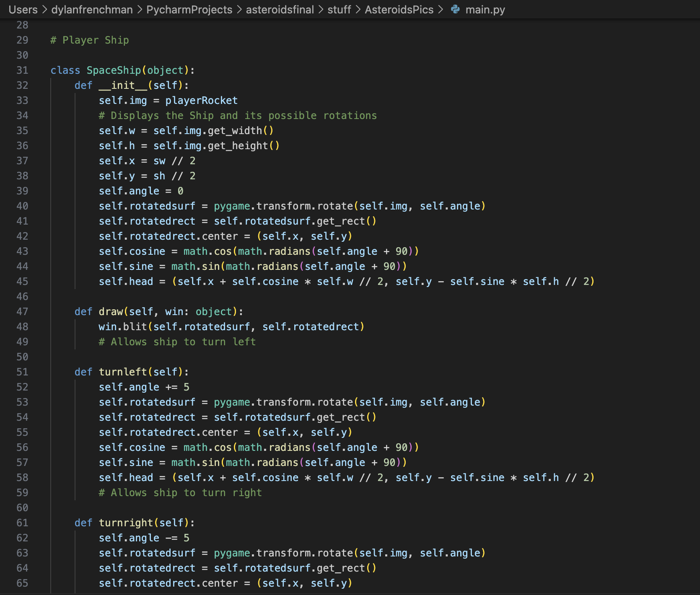Click 'self.angle -= 5' on line 62
The height and width of the screenshot is (595, 700).
pyautogui.click(x=144, y=538)
